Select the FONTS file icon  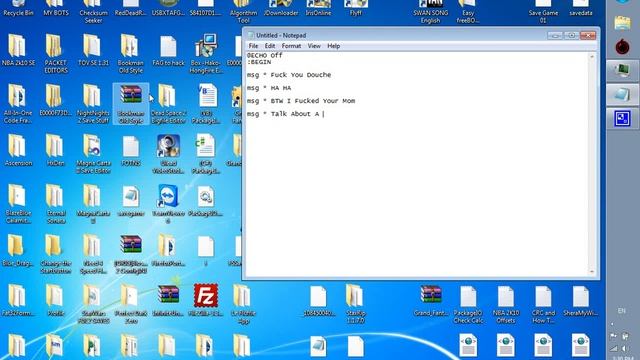[x=131, y=150]
